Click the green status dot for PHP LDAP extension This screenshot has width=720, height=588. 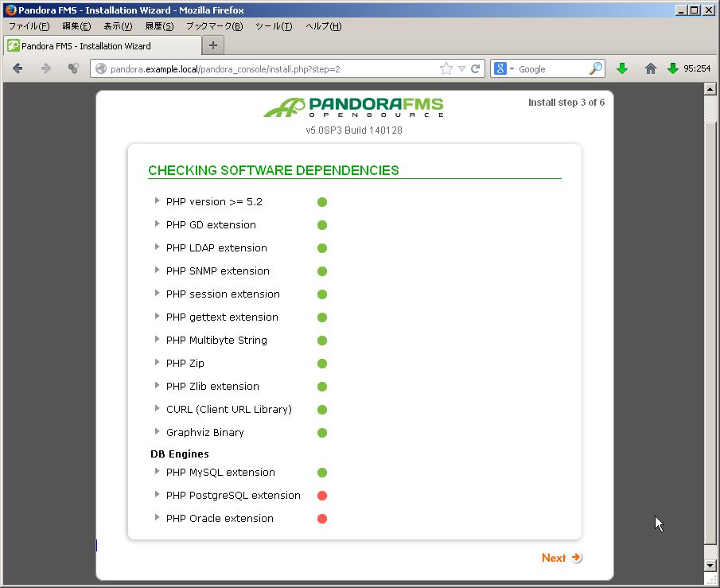pos(322,248)
